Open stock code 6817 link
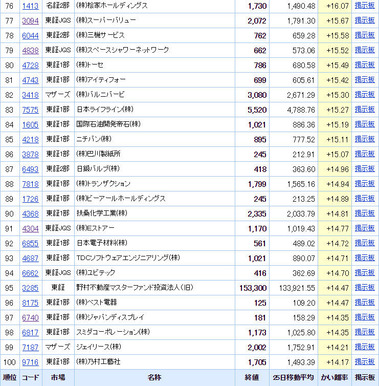The width and height of the screenshot is (379, 386). 30,333
